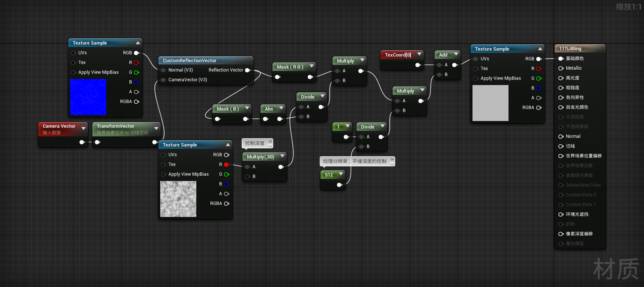Click the 切线 input pin
Image resolution: width=644 pixels, height=287 pixels.
pyautogui.click(x=561, y=146)
